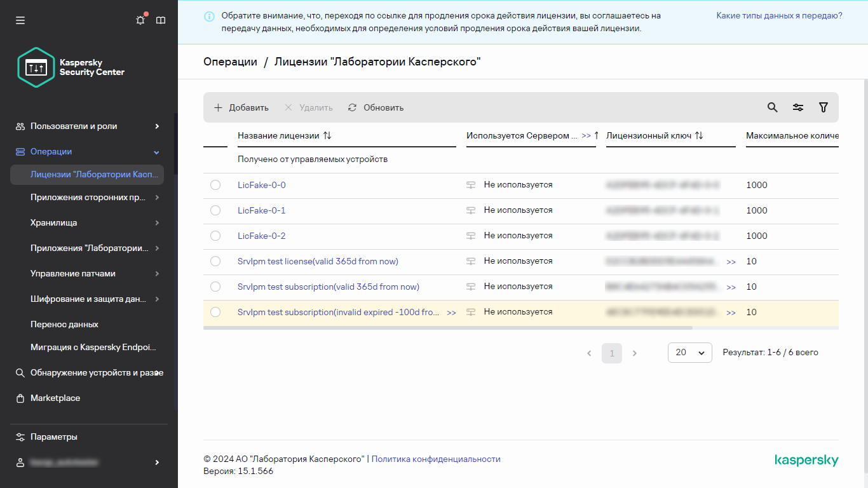This screenshot has height=488, width=868.
Task: Select the SrvIpm test license radio button
Action: (x=215, y=261)
